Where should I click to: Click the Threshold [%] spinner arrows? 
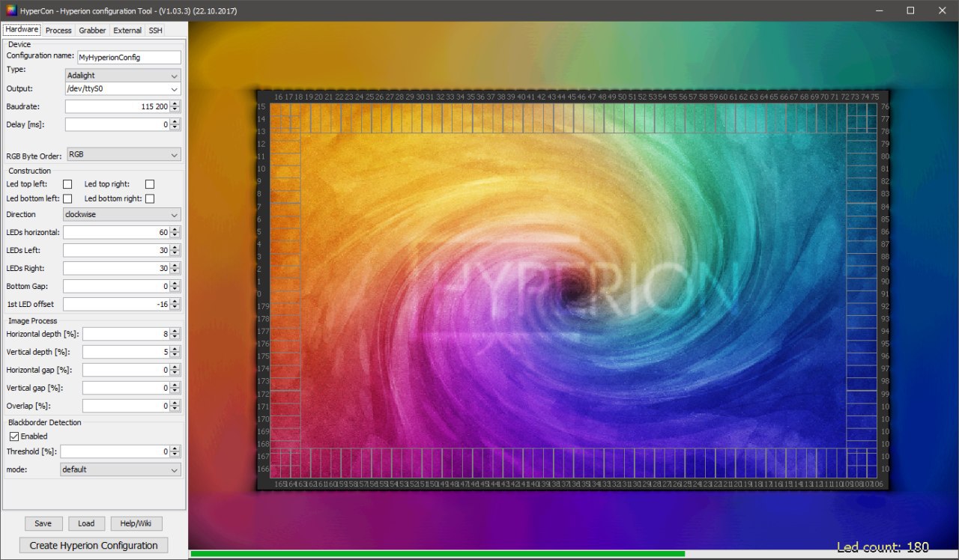click(x=175, y=451)
